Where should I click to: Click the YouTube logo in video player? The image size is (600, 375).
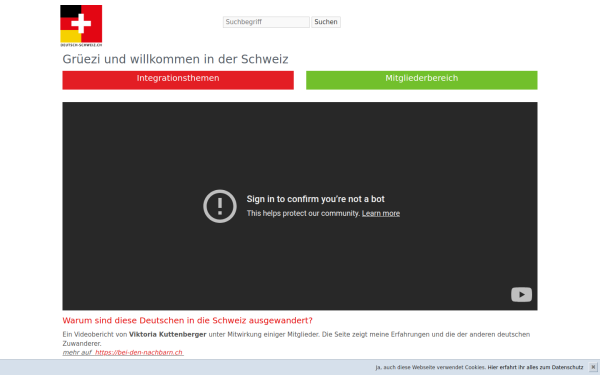(521, 294)
